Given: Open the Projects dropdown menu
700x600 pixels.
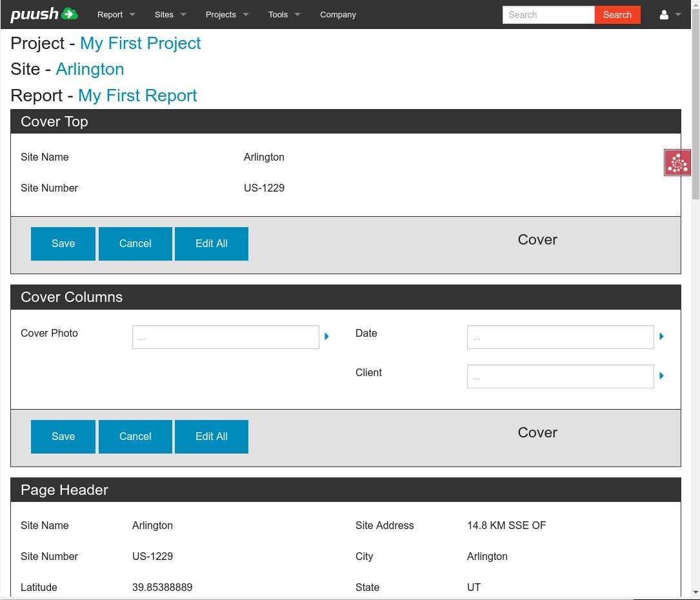Looking at the screenshot, I should click(x=227, y=15).
